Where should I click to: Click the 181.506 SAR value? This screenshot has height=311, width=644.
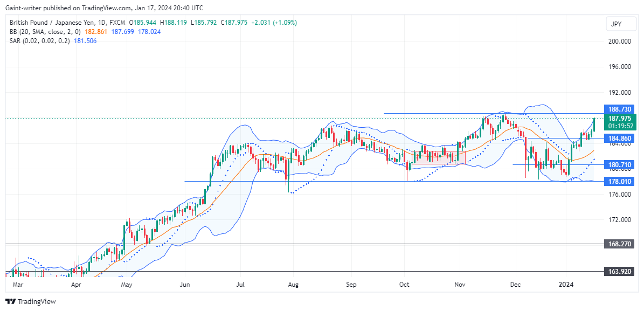pyautogui.click(x=86, y=40)
